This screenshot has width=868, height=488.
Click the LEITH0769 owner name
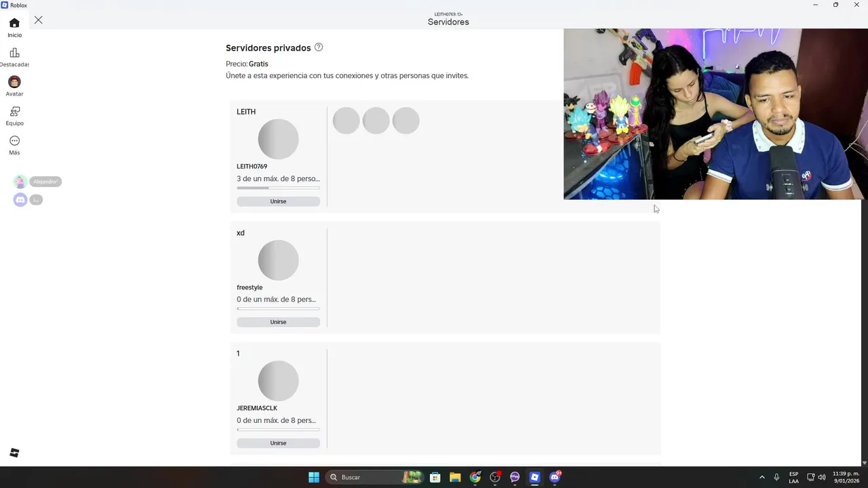252,166
